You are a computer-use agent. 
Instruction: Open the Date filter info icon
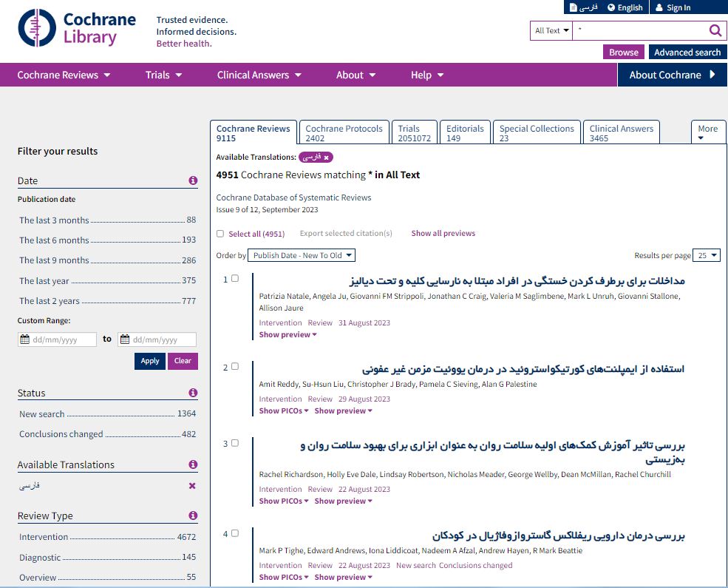(x=193, y=180)
